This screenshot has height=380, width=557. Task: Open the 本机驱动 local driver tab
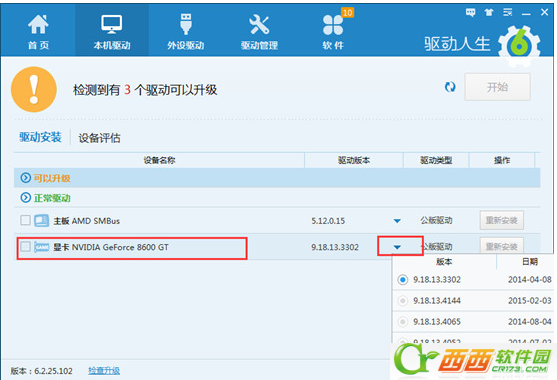coord(112,31)
